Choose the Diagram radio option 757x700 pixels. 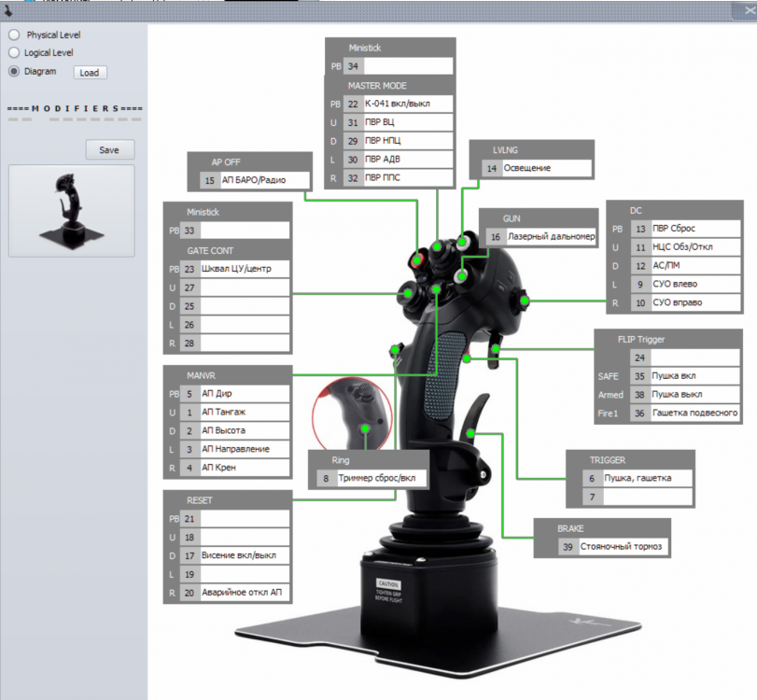point(14,71)
